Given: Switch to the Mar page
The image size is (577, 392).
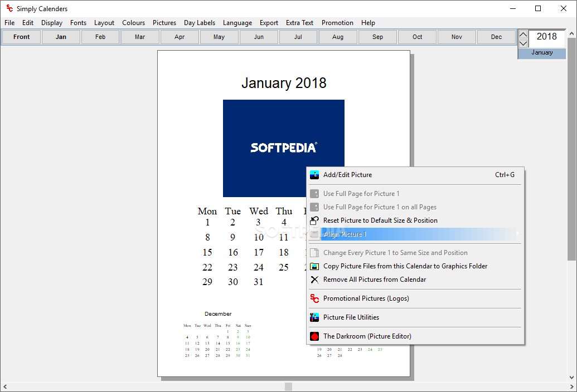Looking at the screenshot, I should [140, 37].
